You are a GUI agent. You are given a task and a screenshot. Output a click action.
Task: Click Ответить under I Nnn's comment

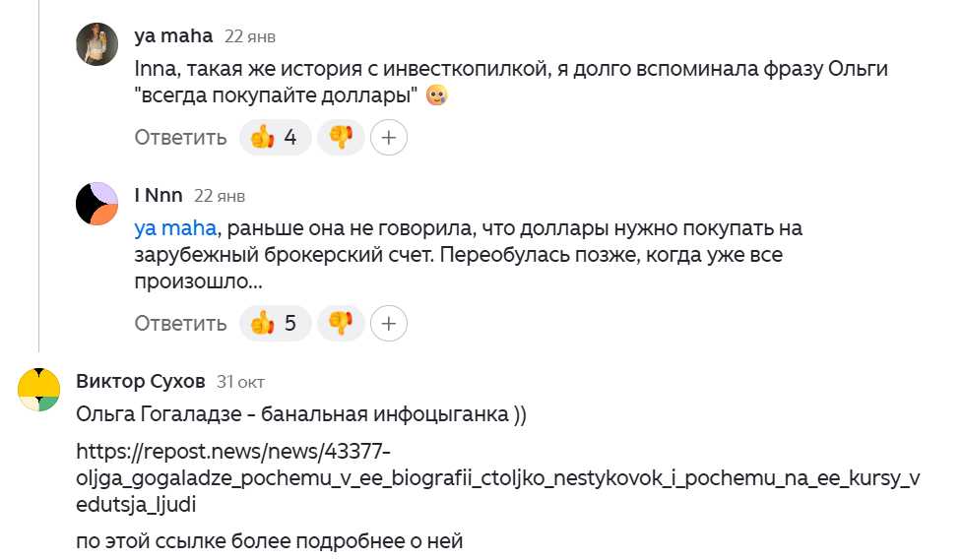click(181, 322)
